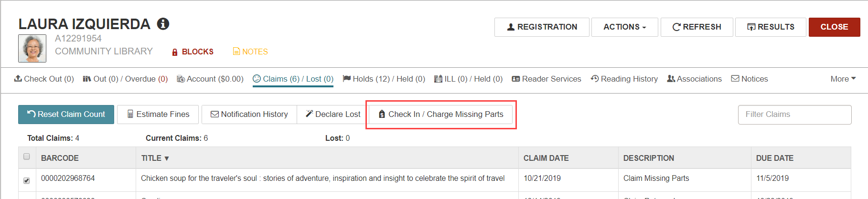Sort claims by TITLE column arrow
The image size is (868, 199).
tap(166, 158)
